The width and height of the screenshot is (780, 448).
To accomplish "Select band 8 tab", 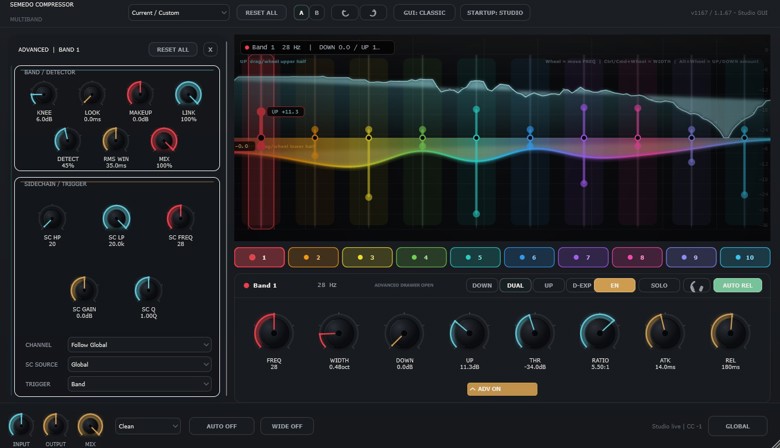I will [637, 258].
